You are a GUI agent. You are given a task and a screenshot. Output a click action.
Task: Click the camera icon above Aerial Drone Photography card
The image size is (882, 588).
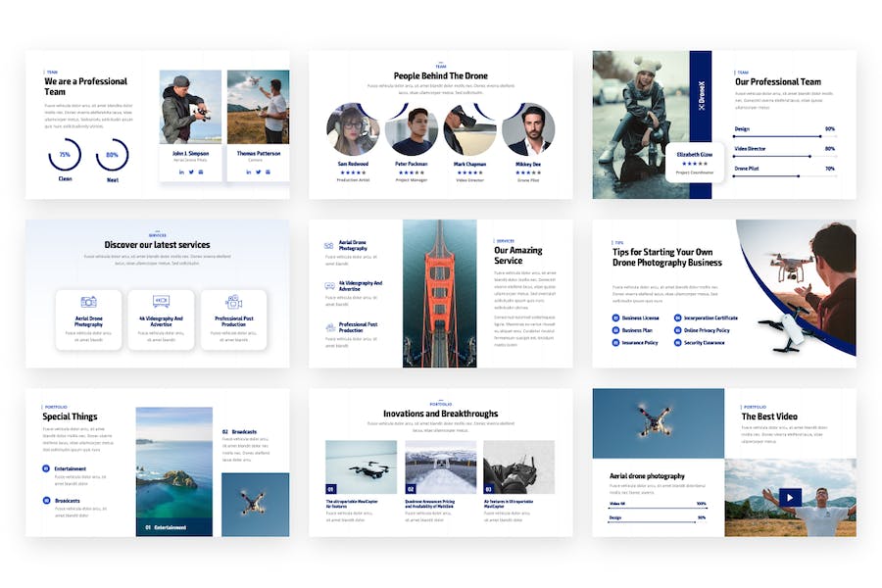click(x=88, y=302)
